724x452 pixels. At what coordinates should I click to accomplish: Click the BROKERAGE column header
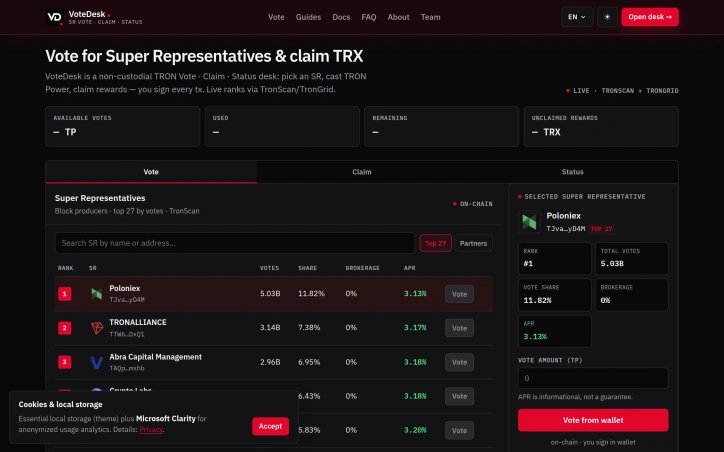click(x=362, y=268)
